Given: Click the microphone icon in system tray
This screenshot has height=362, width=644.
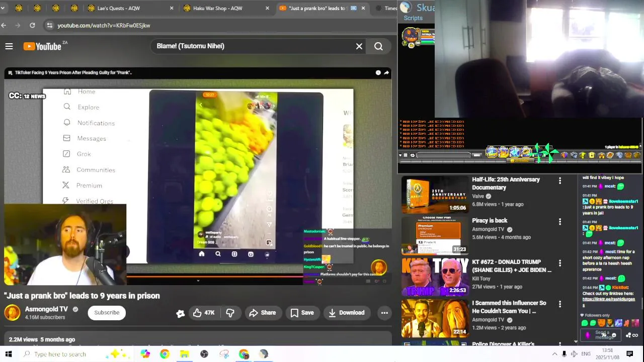Looking at the screenshot, I should (x=564, y=354).
